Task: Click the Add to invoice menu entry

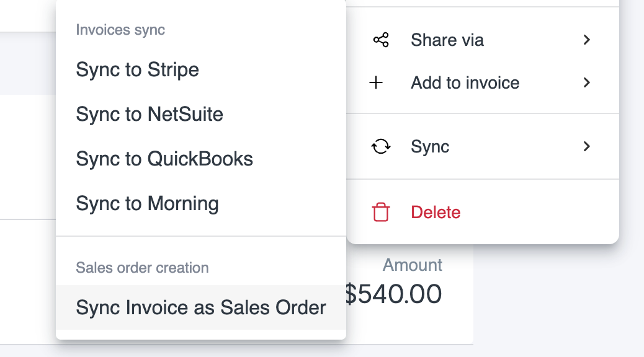Action: pos(465,82)
